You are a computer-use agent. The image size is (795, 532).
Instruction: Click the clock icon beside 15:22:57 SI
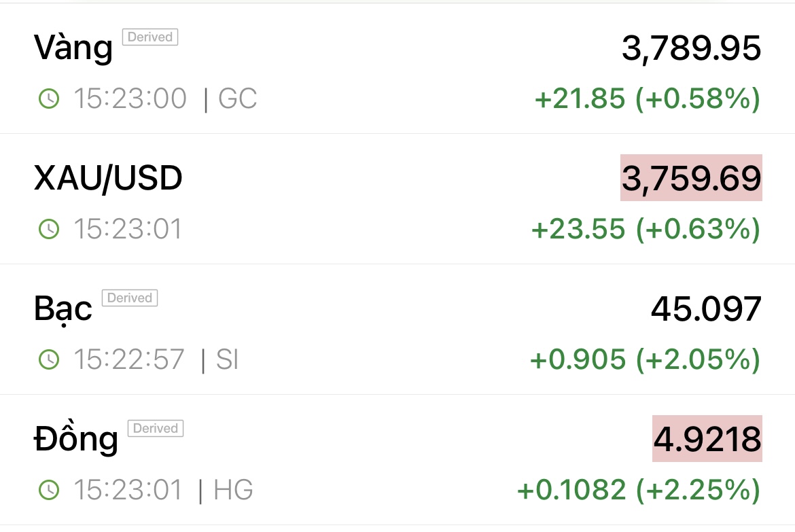pyautogui.click(x=49, y=359)
